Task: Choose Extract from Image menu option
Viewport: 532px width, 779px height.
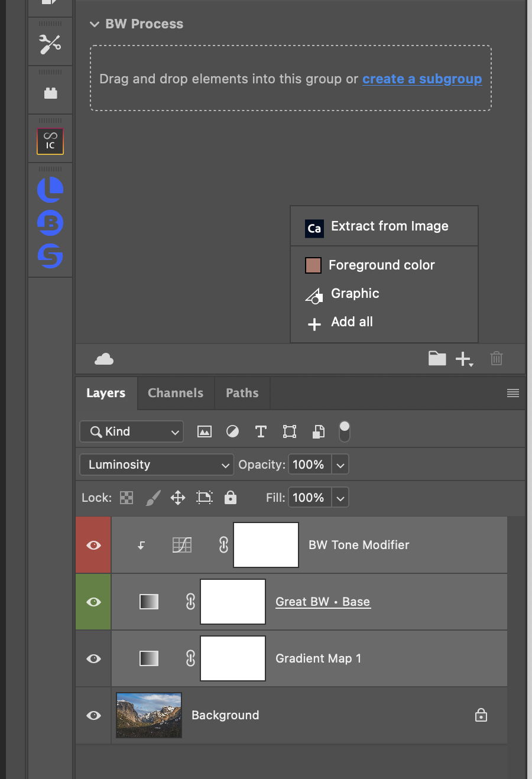Action: pos(389,226)
